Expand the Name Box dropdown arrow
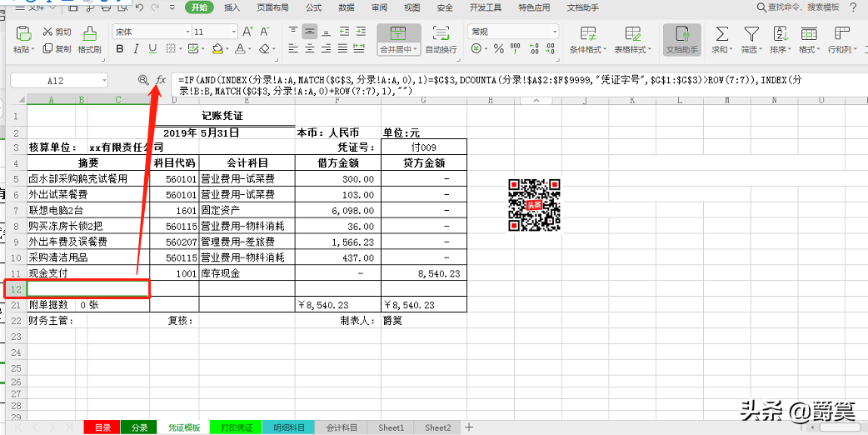This screenshot has height=435, width=868. 104,81
